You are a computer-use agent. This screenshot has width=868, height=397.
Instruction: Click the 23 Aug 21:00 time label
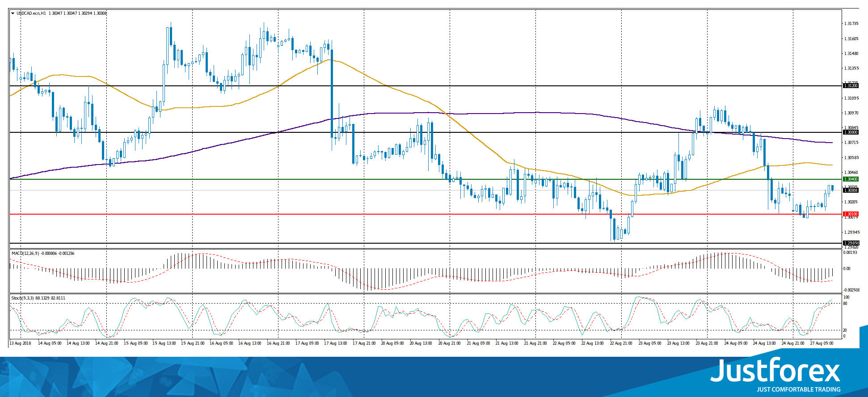coord(708,343)
